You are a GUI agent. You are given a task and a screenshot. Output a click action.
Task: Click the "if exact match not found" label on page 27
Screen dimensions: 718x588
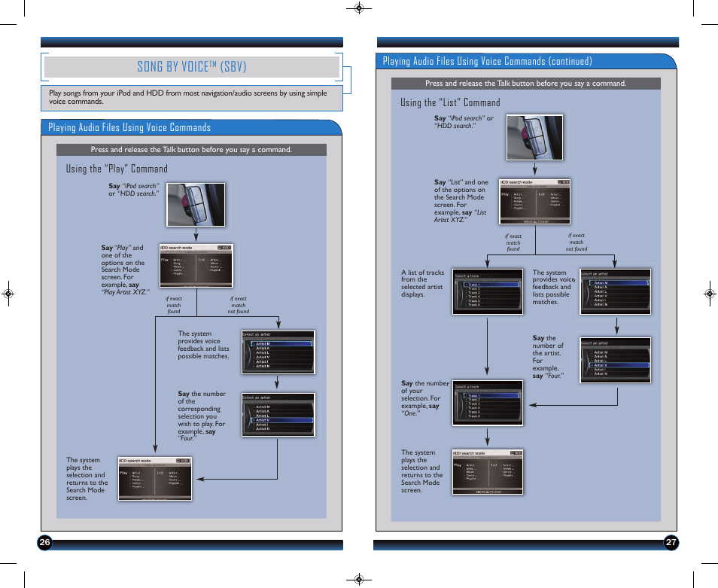tap(576, 242)
